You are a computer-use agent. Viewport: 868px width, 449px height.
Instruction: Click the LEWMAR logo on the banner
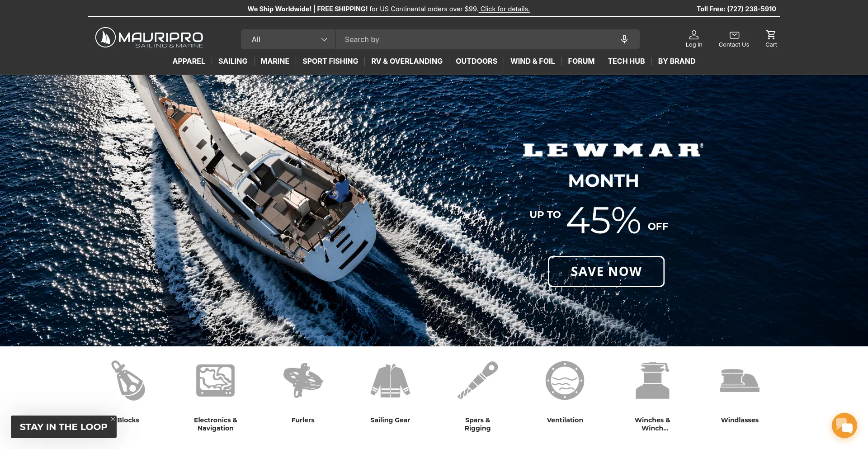(x=613, y=150)
